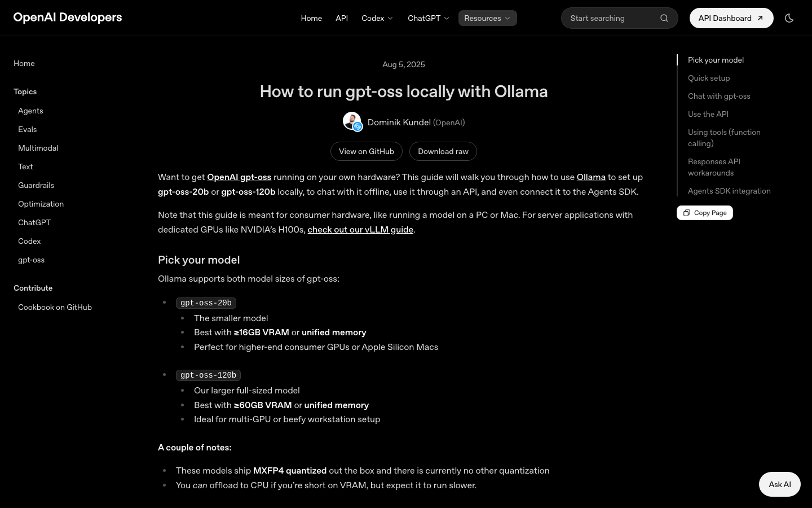Click '≥16GB VRAM' bold text
Screen dimensions: 812x508
262,332
